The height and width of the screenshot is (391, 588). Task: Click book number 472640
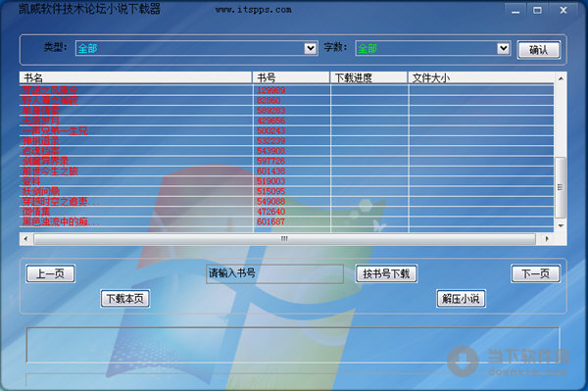pos(270,212)
